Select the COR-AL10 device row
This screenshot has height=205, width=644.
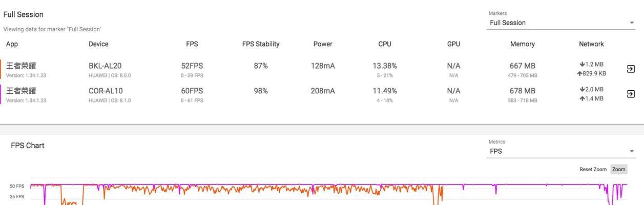click(x=322, y=94)
